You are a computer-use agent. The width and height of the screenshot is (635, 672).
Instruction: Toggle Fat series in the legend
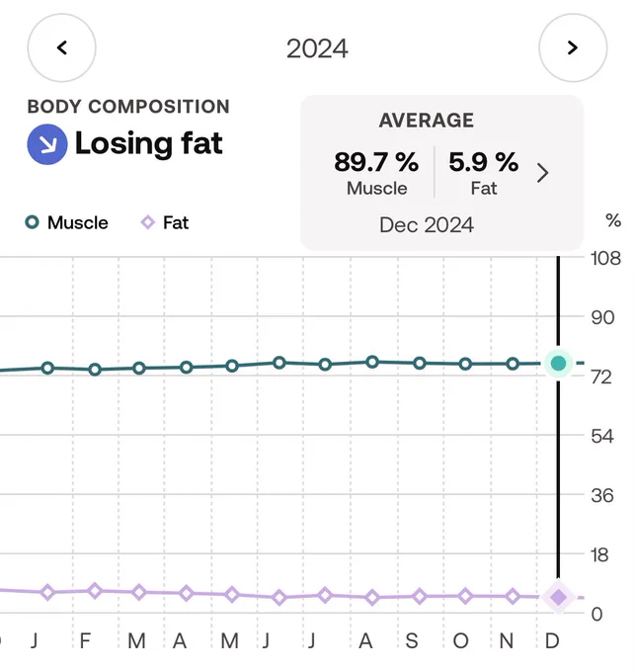[x=165, y=223]
